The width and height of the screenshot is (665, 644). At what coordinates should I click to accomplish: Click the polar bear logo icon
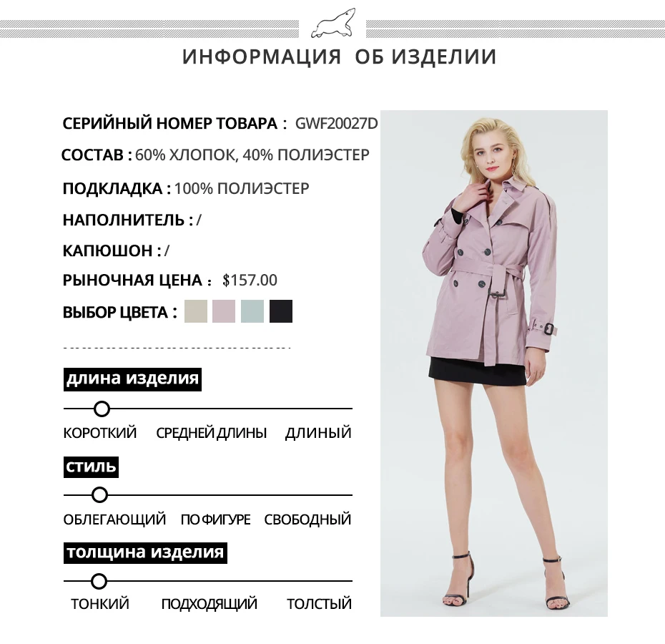(x=333, y=24)
